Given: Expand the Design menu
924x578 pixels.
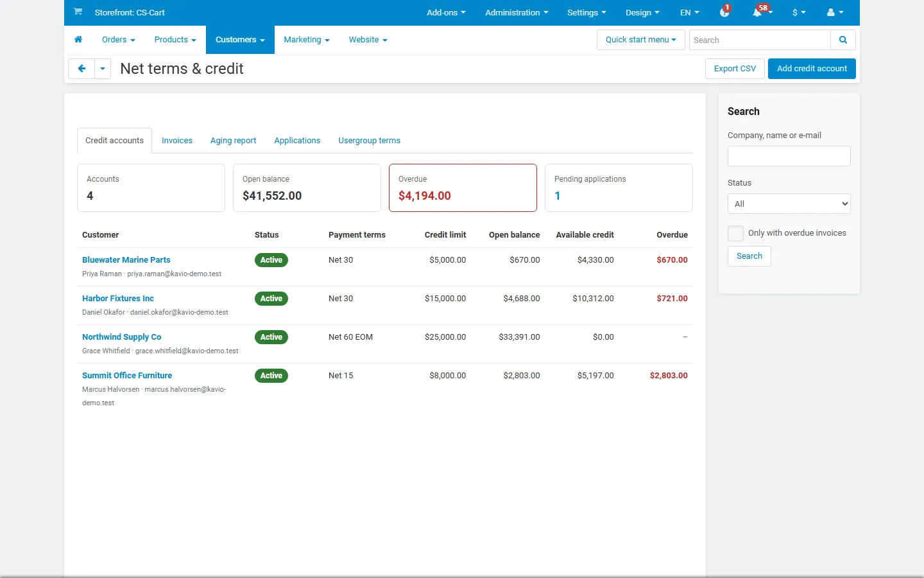Looking at the screenshot, I should [x=642, y=12].
